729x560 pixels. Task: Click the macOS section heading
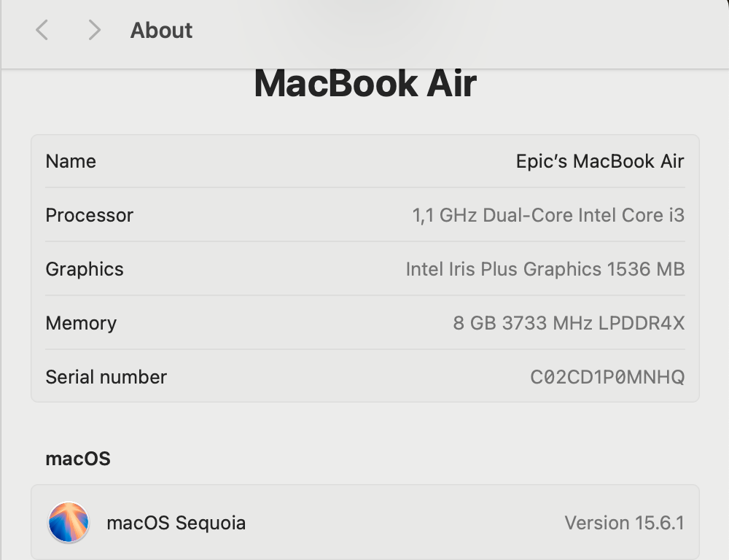pos(78,459)
